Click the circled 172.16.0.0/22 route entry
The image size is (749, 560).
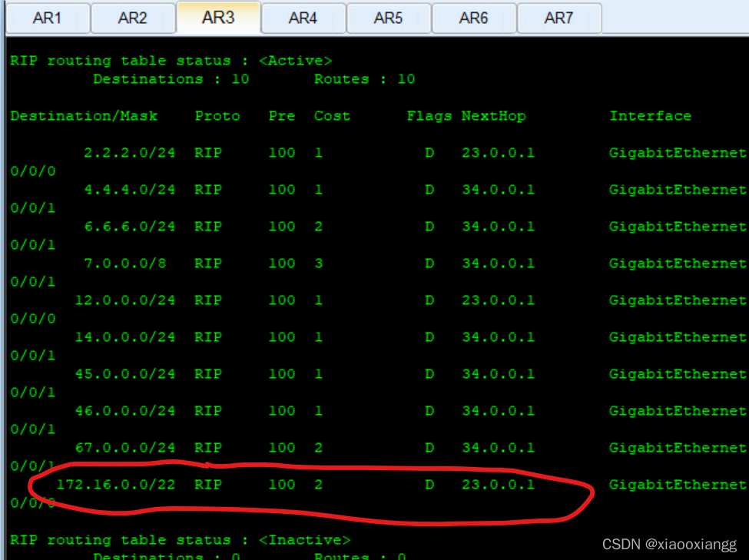(x=115, y=485)
